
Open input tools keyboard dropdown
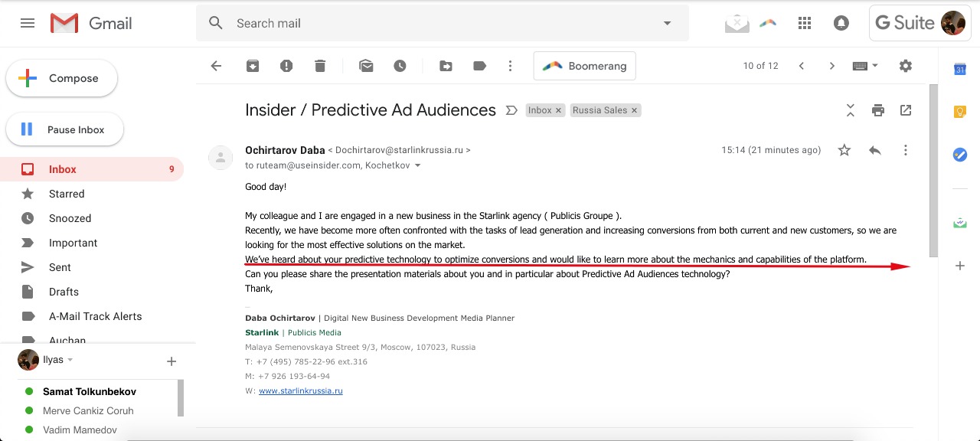click(865, 66)
